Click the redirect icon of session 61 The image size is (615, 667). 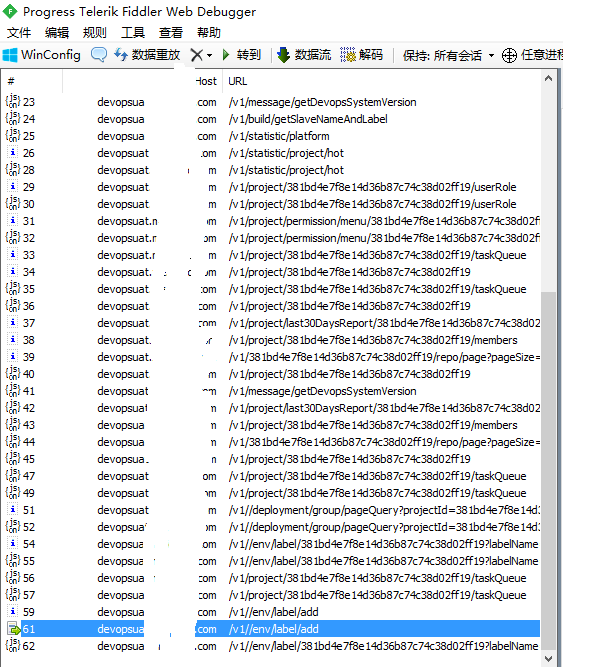(13, 629)
